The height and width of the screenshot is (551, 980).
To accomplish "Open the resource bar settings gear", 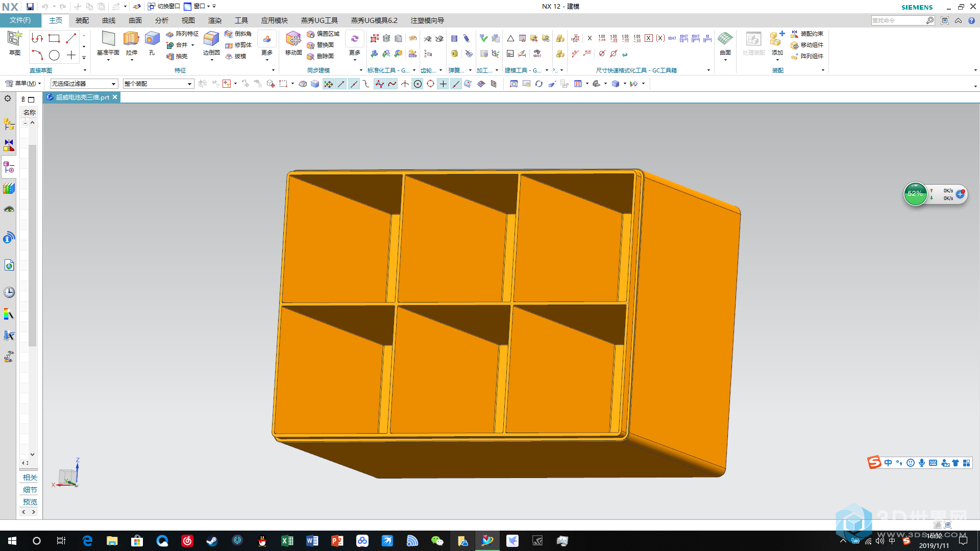I will click(8, 98).
